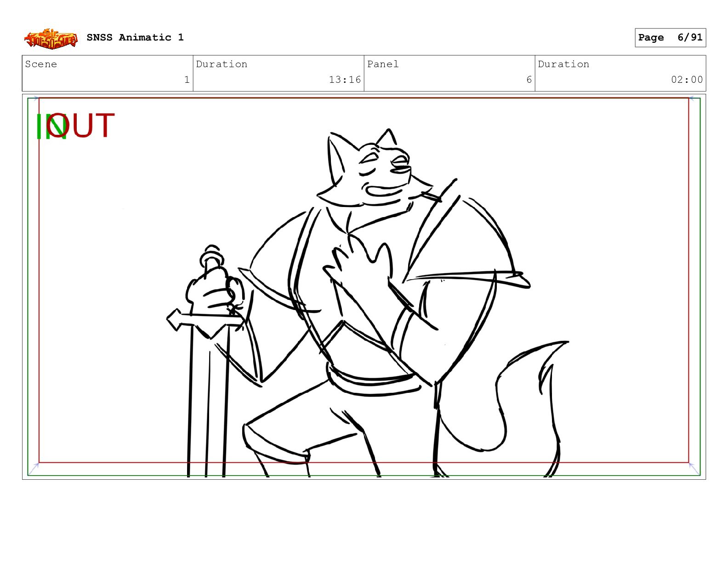Screen dimensions: 728x563
Task: Click the panel duration value '02:00'
Action: point(687,80)
